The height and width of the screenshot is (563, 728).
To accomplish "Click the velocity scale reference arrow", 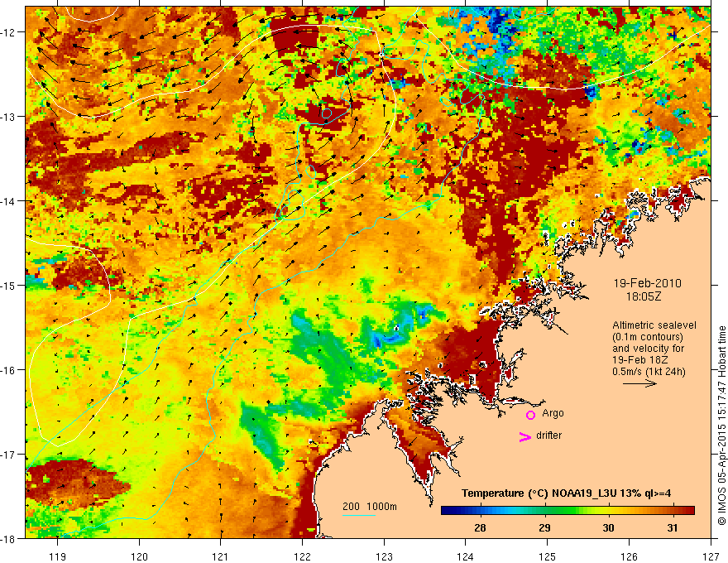I will point(639,383).
